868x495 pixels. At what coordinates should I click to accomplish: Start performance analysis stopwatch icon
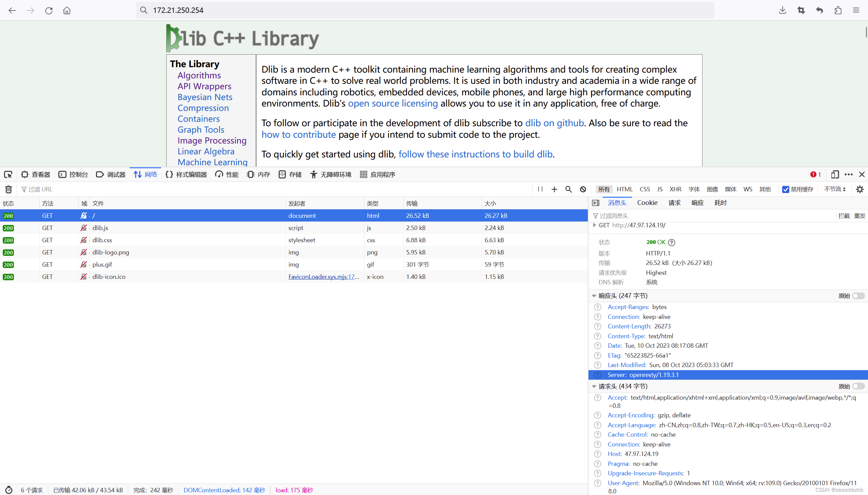pos(9,490)
